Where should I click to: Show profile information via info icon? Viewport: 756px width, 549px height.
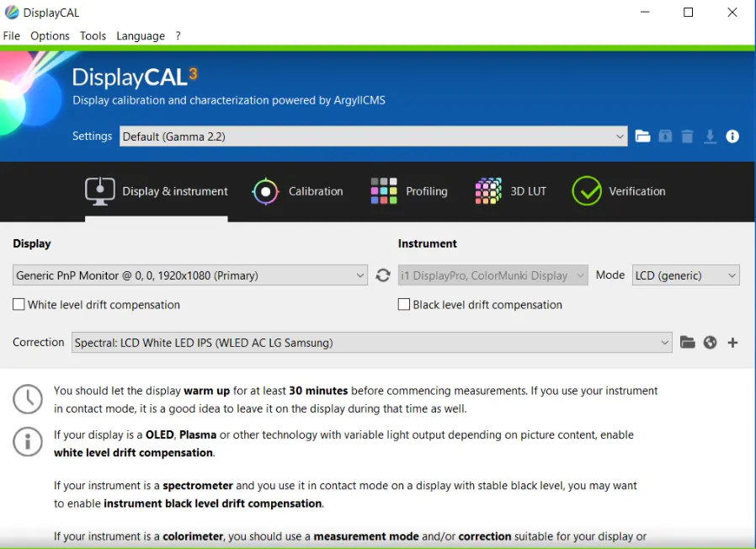pyautogui.click(x=732, y=136)
